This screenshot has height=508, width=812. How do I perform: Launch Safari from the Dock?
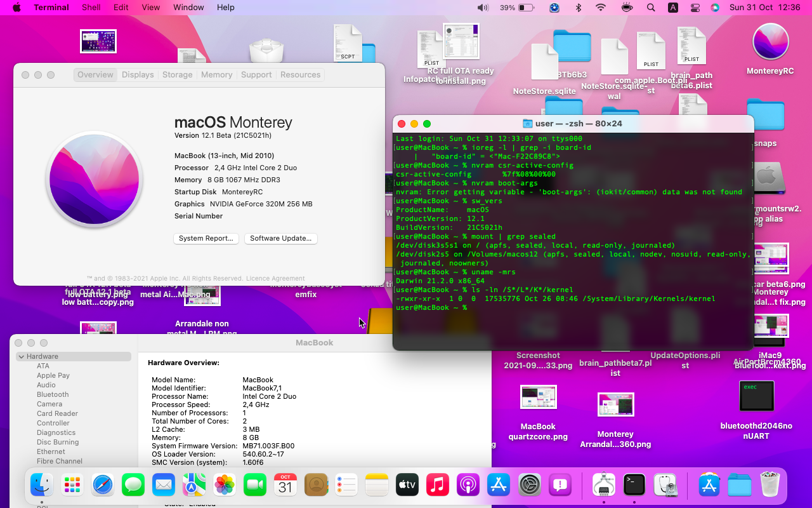pyautogui.click(x=103, y=485)
